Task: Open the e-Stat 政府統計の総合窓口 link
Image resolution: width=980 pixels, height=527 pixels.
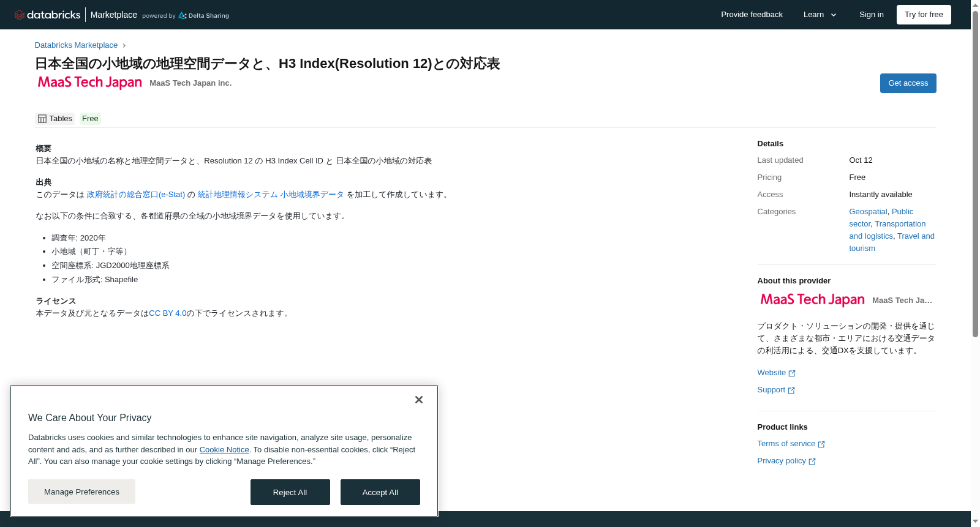Action: 136,195
